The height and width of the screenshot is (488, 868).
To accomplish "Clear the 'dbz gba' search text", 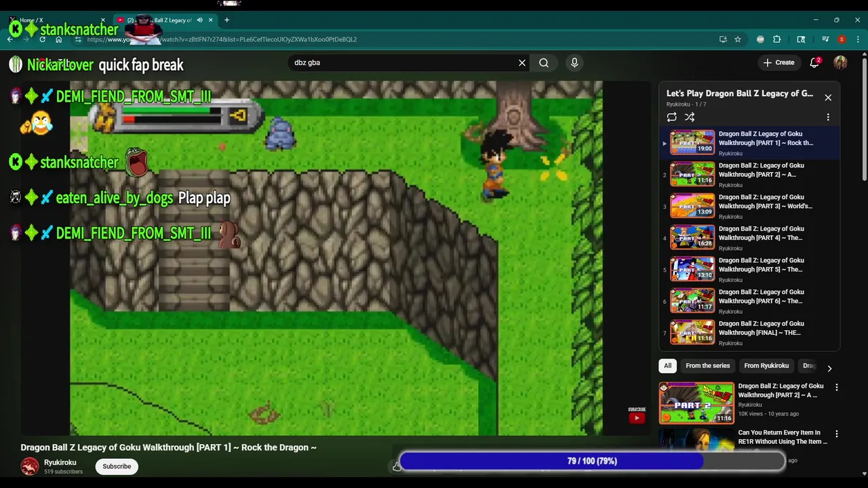I will point(522,62).
